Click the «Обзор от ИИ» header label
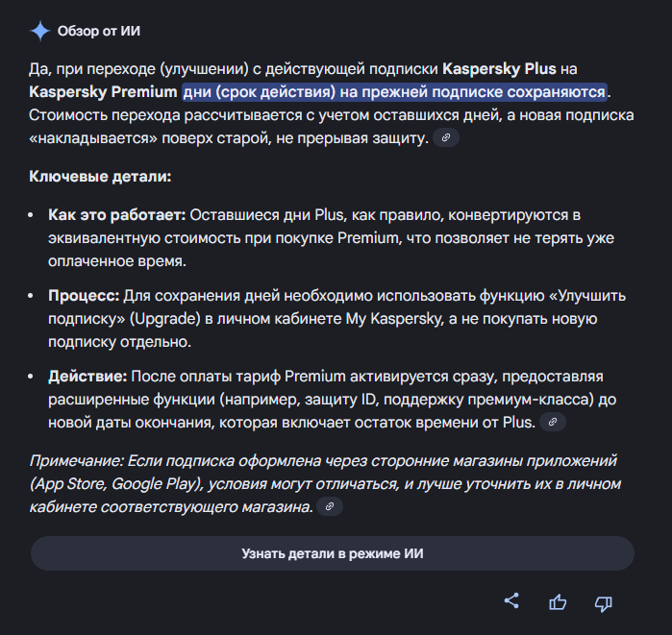This screenshot has width=672, height=635. [99, 31]
